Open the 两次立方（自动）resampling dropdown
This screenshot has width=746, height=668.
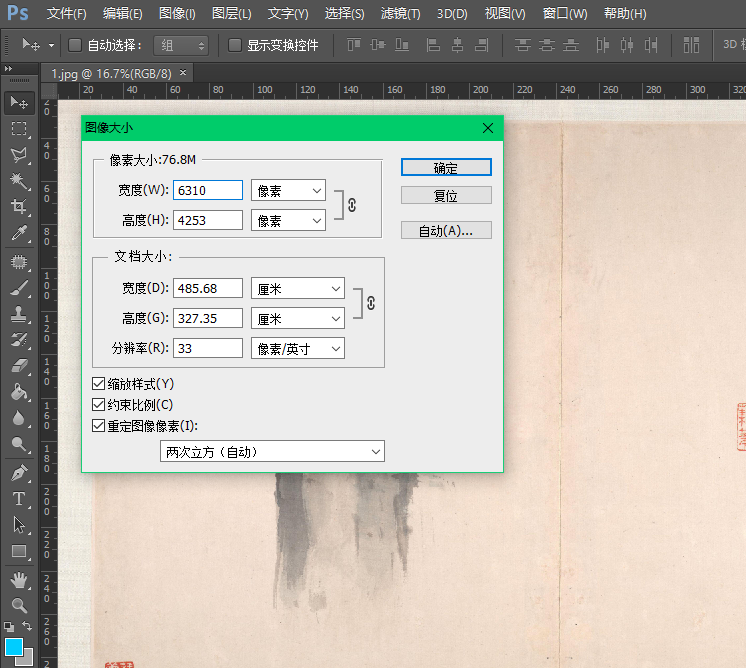click(272, 451)
